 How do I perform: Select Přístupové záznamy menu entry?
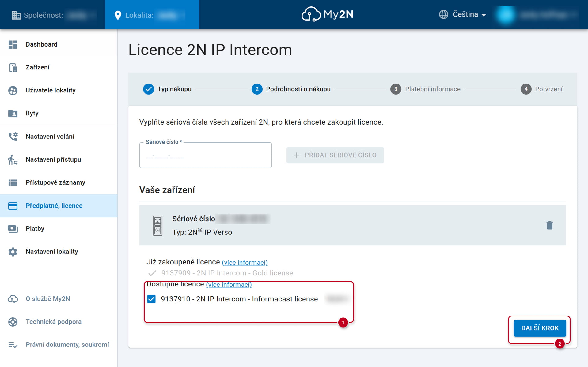(x=59, y=182)
